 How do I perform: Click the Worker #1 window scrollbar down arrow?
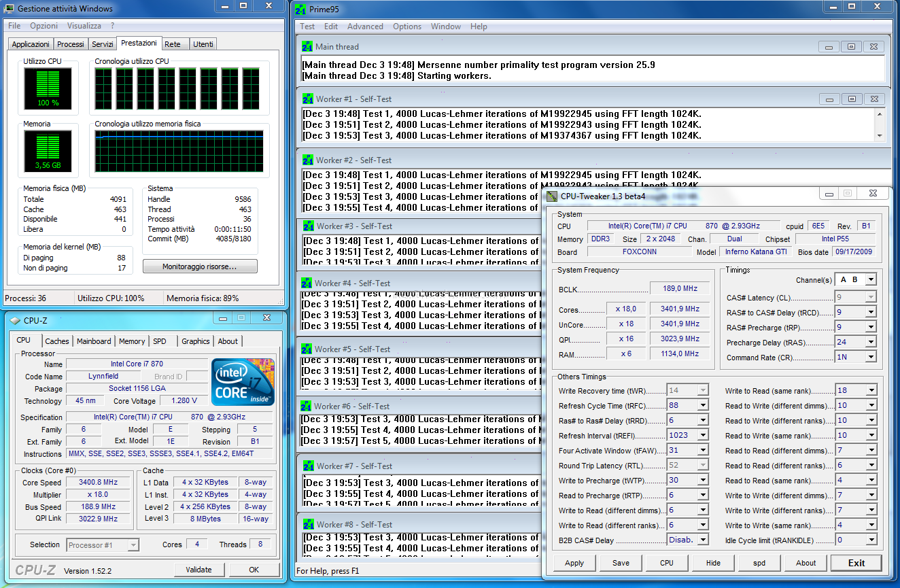tap(880, 136)
